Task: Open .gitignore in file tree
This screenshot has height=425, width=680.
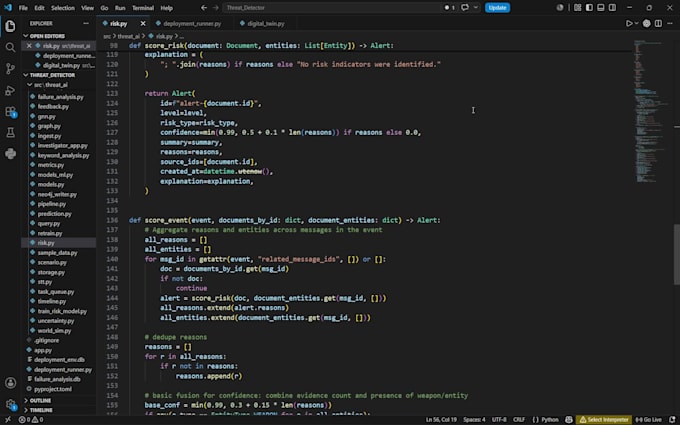Action: tap(46, 340)
